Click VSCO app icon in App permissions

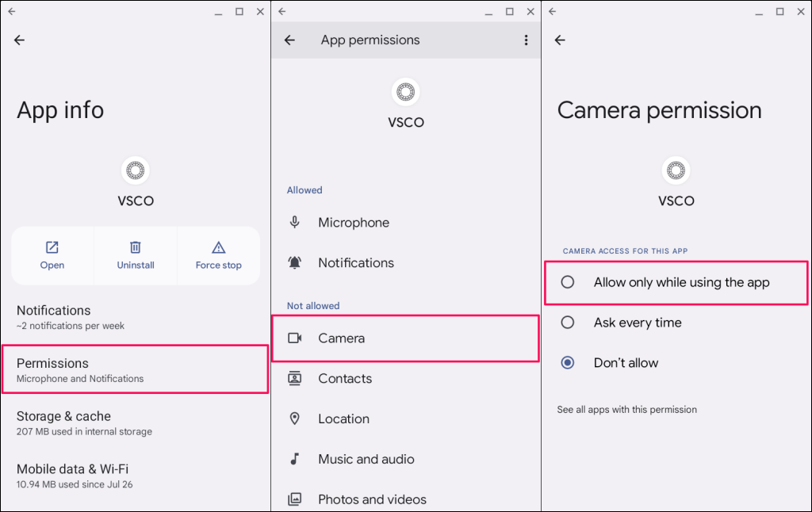(x=406, y=92)
